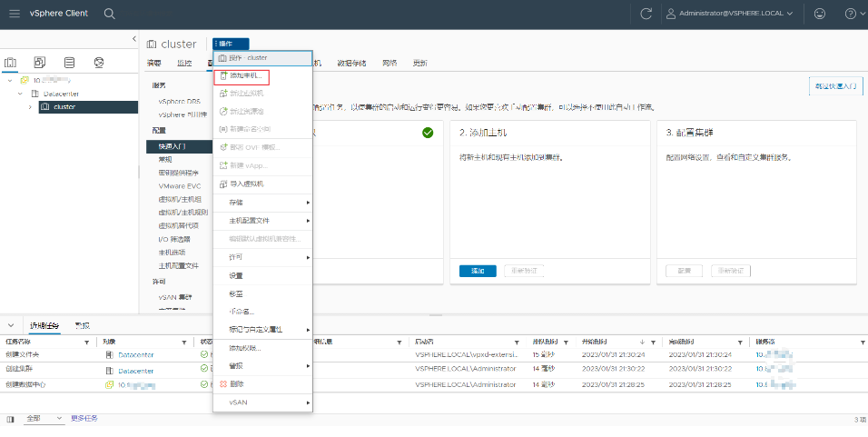The width and height of the screenshot is (868, 437).
Task: Open the 摘要 summary tab
Action: tap(153, 63)
